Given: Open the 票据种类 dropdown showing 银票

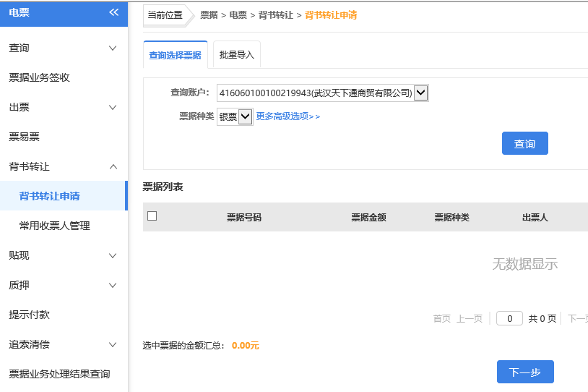Looking at the screenshot, I should (235, 116).
